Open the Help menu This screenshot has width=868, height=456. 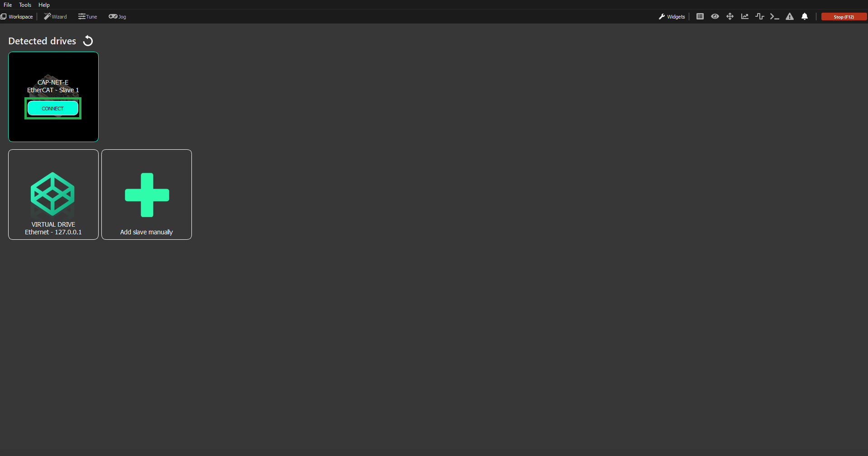(44, 5)
